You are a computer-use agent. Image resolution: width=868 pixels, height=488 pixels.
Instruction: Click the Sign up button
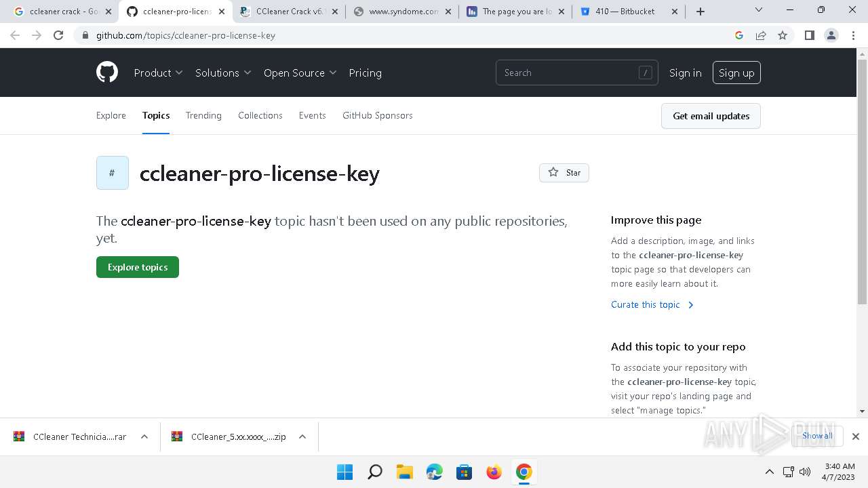click(x=736, y=73)
